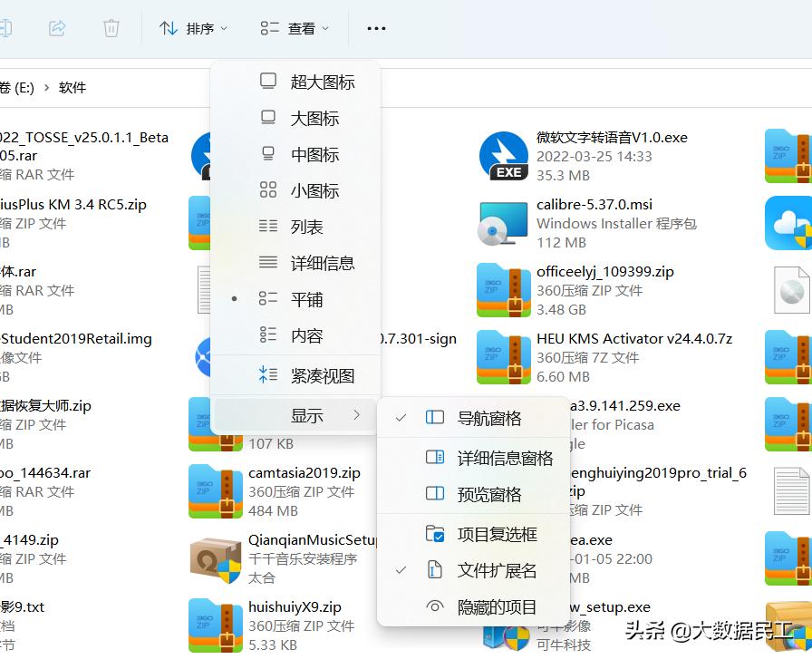Select HEU KMS Activator v24.4.0.7z icon
The width and height of the screenshot is (812, 659).
click(x=503, y=357)
